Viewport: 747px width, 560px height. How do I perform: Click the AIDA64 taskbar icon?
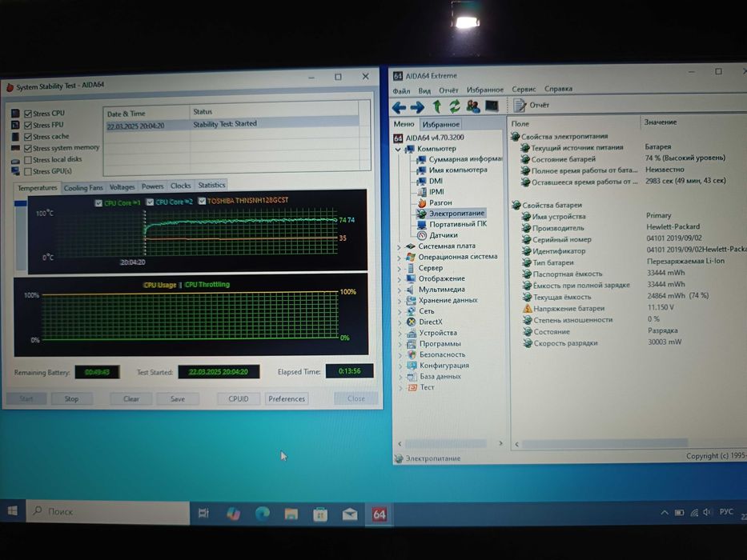click(380, 514)
